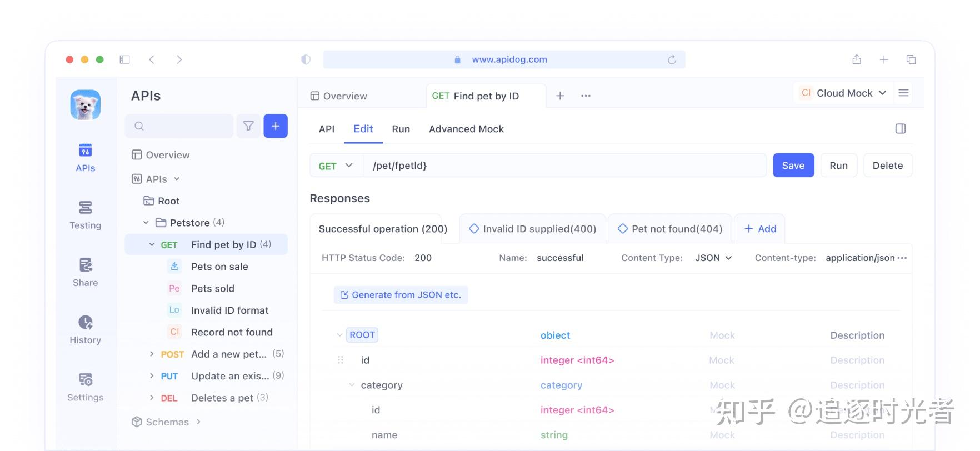980x451 pixels.
Task: Click Generate from JSON etc. button
Action: click(401, 295)
